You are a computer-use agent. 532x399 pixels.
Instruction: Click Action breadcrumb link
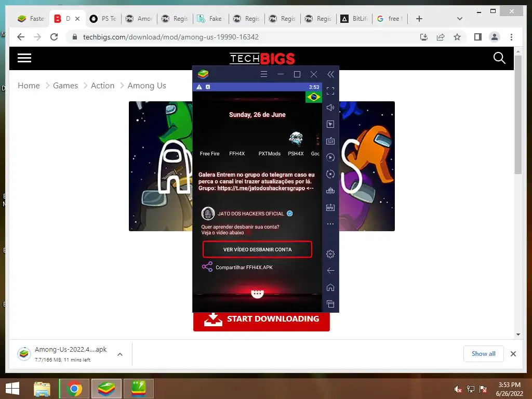[x=102, y=86]
